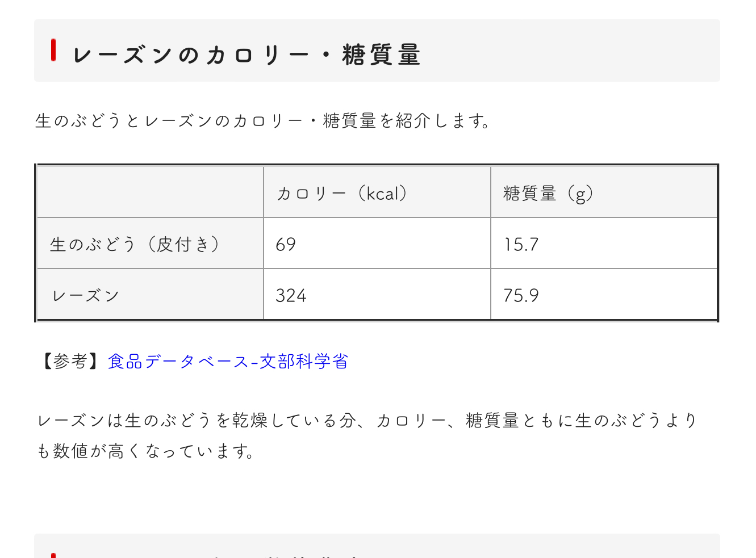Click the red marker of the bottom heading
756x558 pixels.
click(x=53, y=555)
